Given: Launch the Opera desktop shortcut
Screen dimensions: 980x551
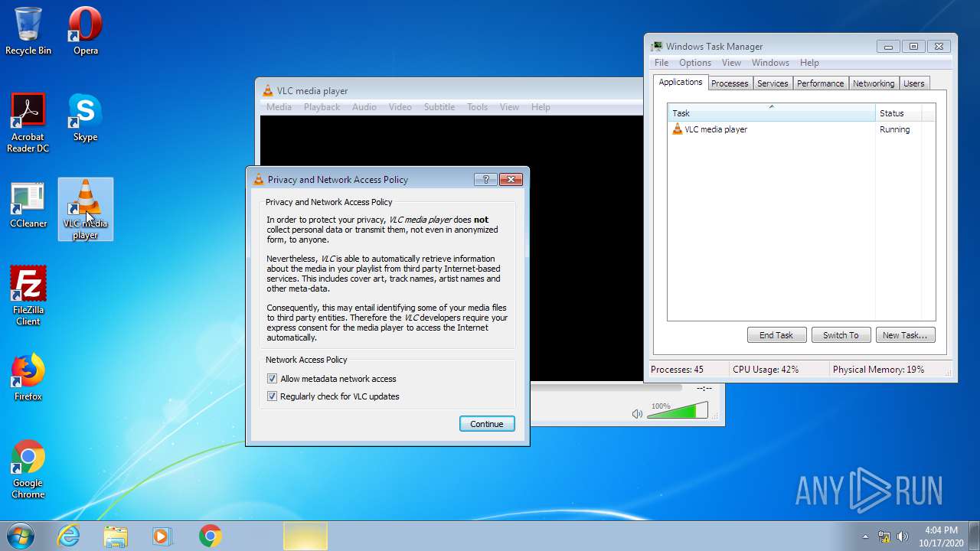Looking at the screenshot, I should [85, 31].
